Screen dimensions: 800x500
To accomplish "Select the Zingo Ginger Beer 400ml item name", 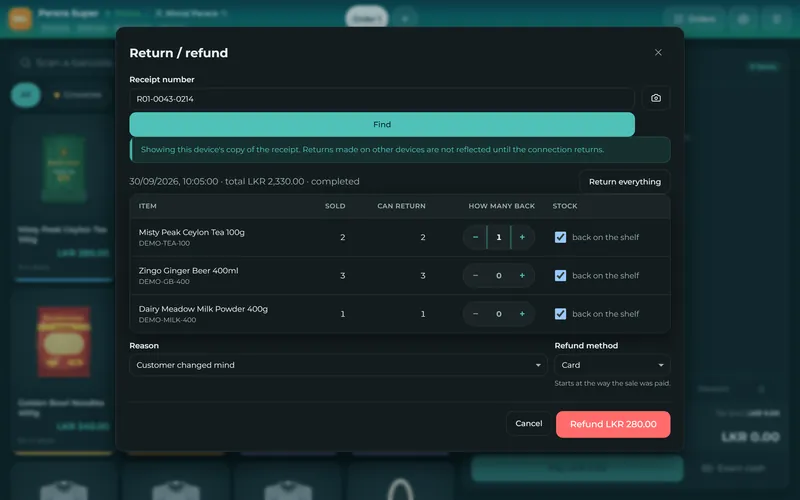I will tap(188, 270).
